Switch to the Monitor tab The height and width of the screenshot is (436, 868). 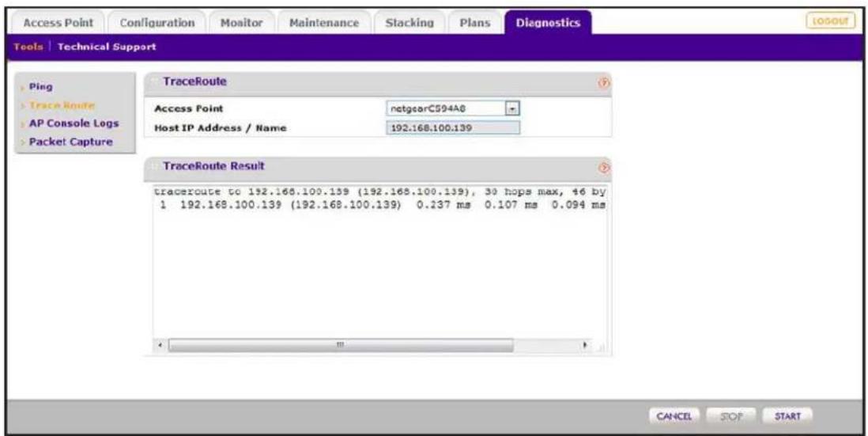[241, 23]
